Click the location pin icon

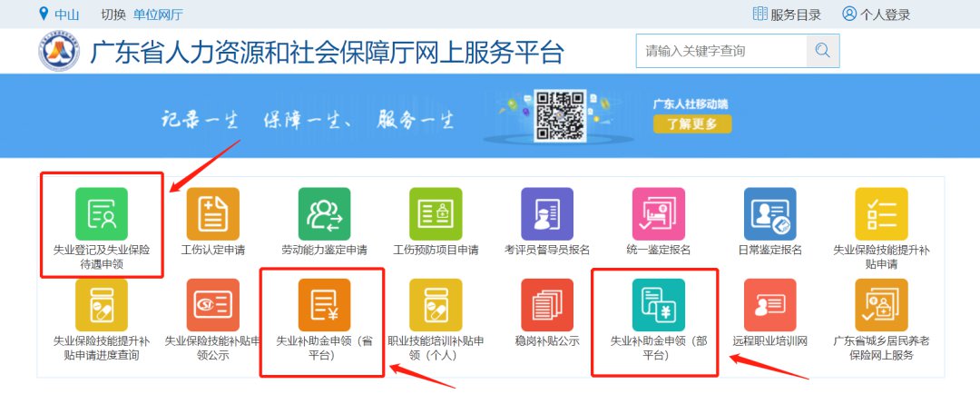(44, 14)
